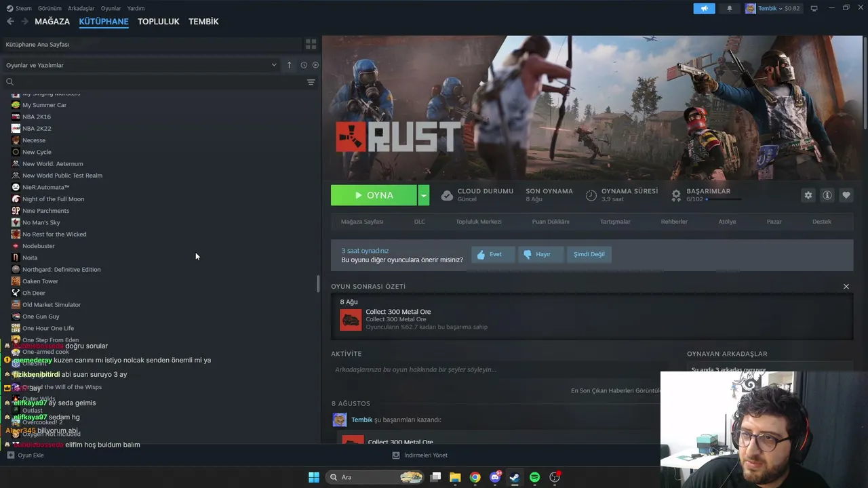
Task: Open the Rehberler tab
Action: coord(674,222)
